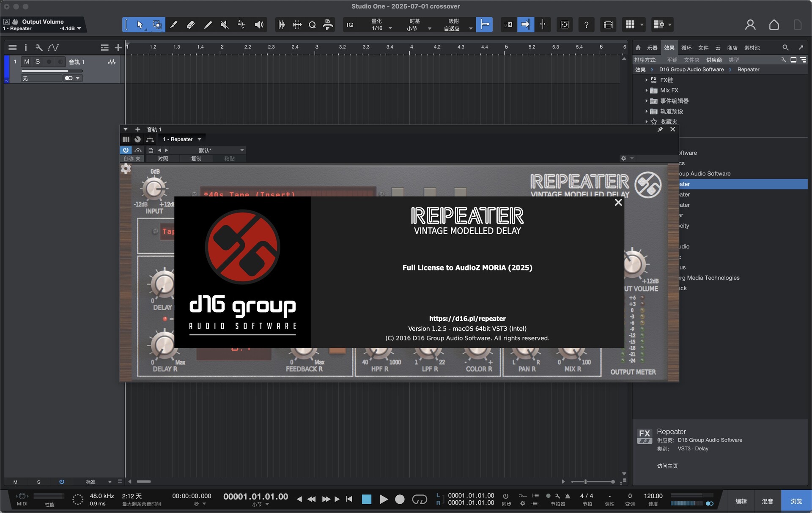812x513 pixels.
Task: Toggle Repeater plugin power bypass
Action: tap(126, 150)
